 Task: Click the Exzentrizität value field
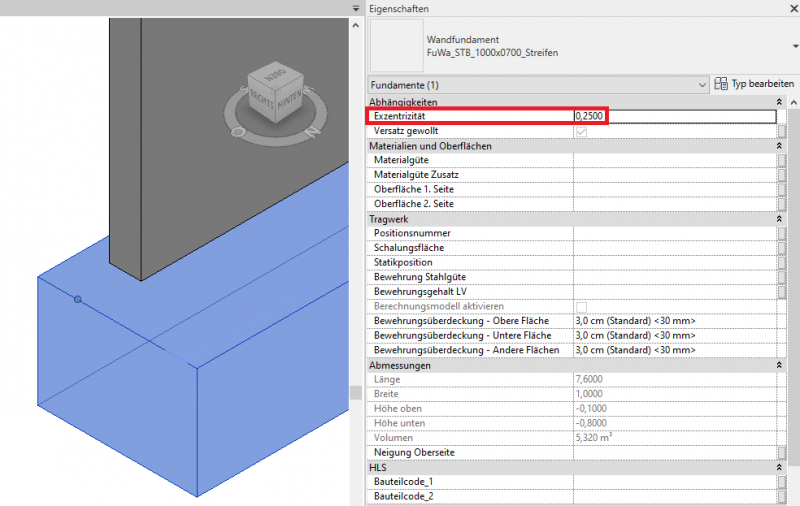(674, 116)
